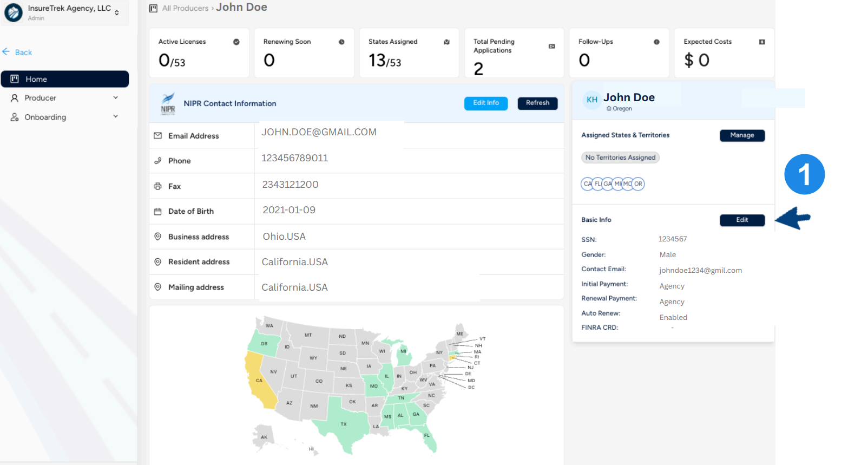Screen dimensions: 868x465
Task: Click the Follow-Ups status icon
Action: click(x=656, y=42)
